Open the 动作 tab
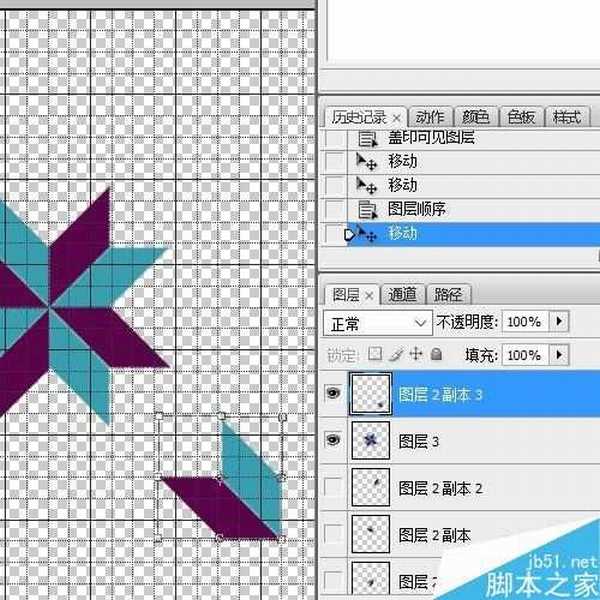The image size is (600, 600). [x=430, y=117]
